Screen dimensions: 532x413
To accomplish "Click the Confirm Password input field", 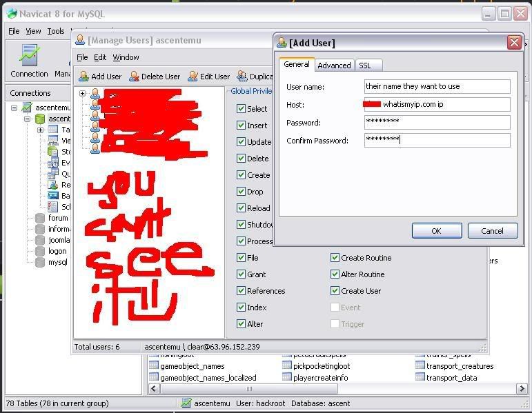I will click(x=437, y=141).
